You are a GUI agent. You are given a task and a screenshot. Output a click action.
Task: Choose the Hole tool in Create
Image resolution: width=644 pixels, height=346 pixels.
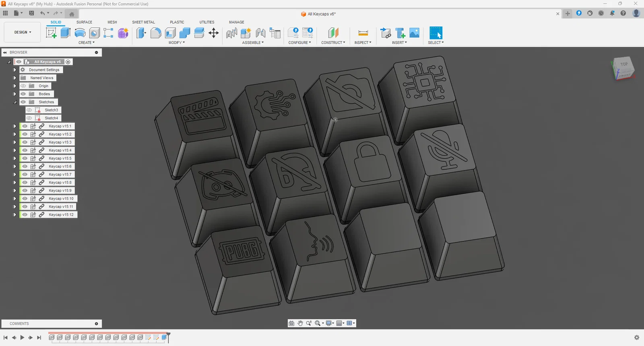(x=95, y=33)
